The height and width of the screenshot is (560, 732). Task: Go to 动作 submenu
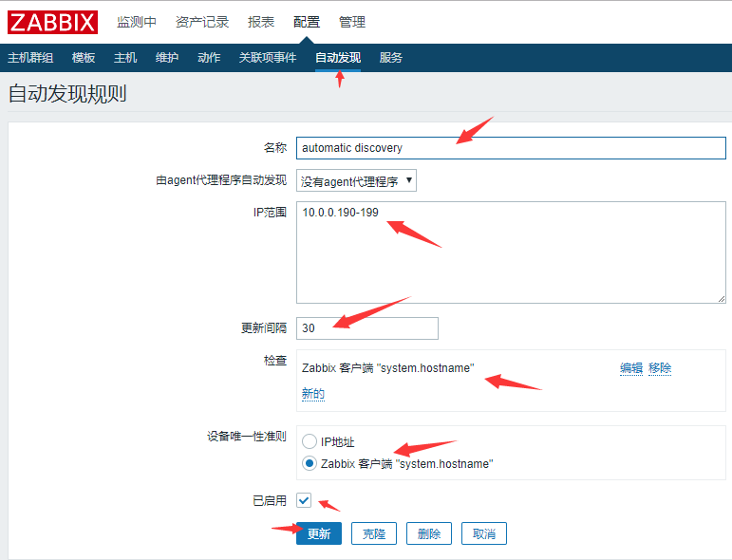pos(209,58)
